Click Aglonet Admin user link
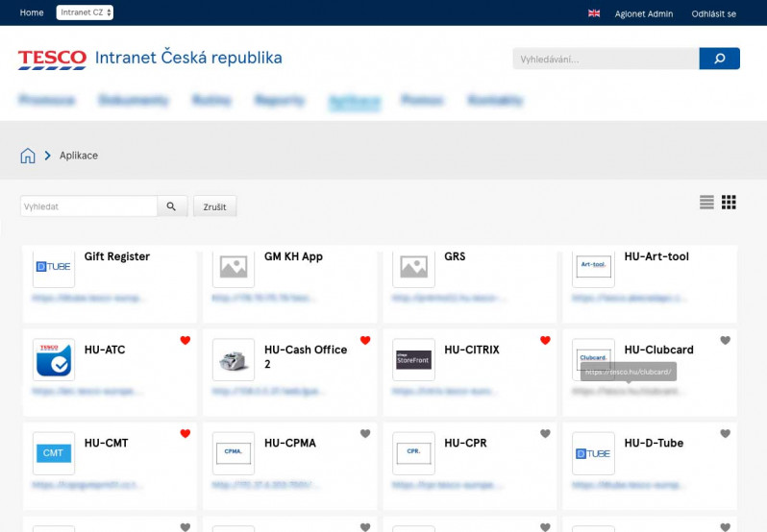 [x=644, y=13]
